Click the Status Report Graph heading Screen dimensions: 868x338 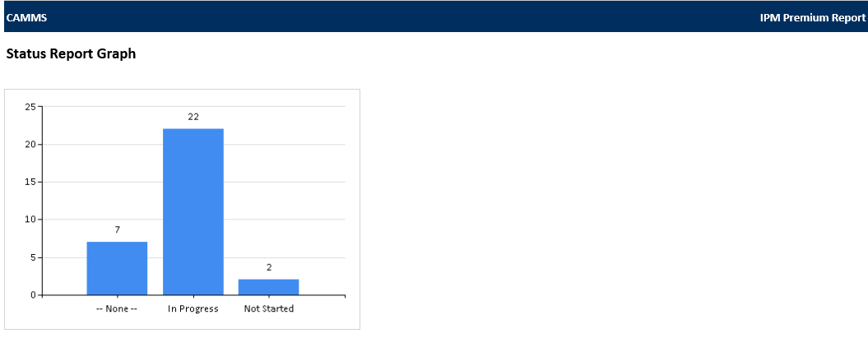pos(71,54)
